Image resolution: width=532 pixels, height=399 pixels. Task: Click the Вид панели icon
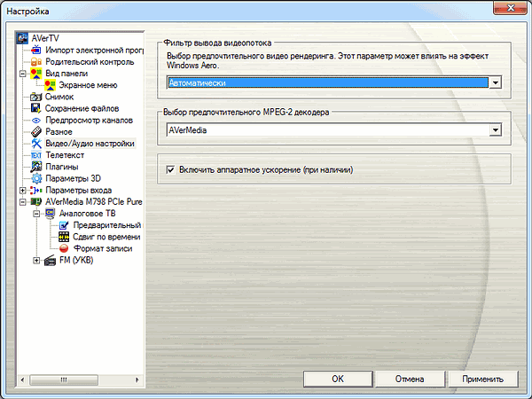coord(36,74)
